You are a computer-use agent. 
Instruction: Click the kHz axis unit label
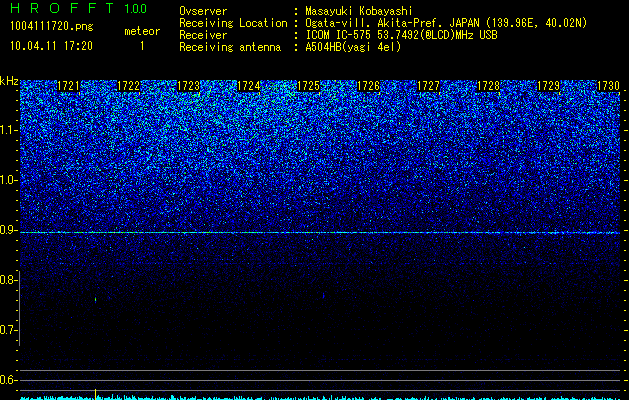[9, 81]
